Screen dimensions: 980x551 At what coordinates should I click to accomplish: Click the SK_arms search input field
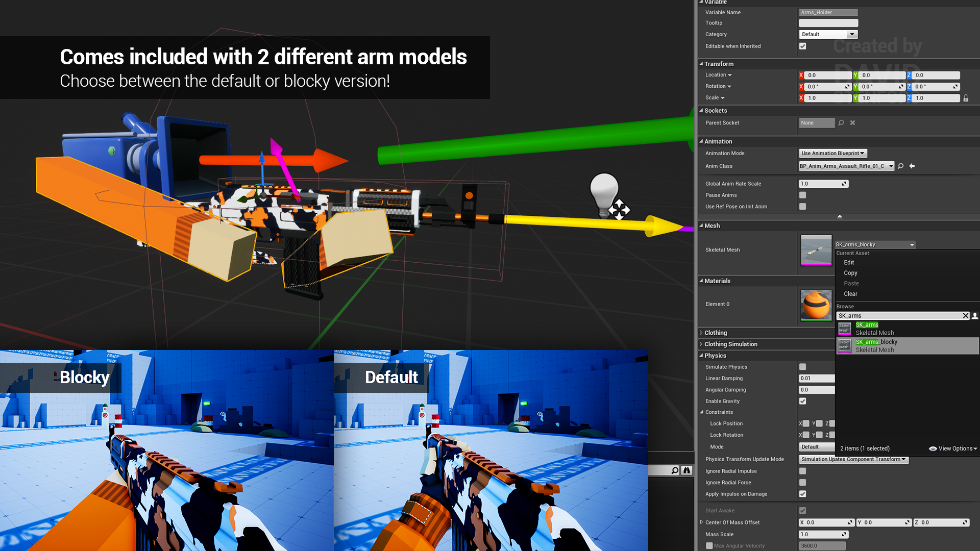pos(898,315)
